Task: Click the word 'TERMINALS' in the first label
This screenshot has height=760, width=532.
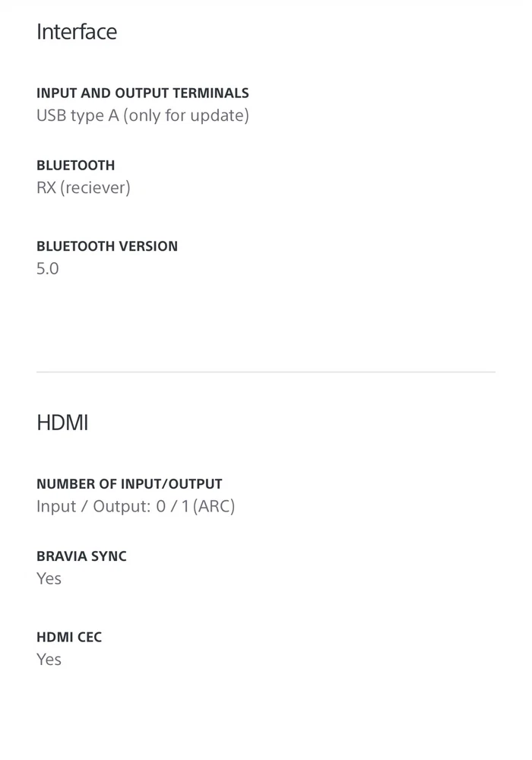Action: coord(211,93)
